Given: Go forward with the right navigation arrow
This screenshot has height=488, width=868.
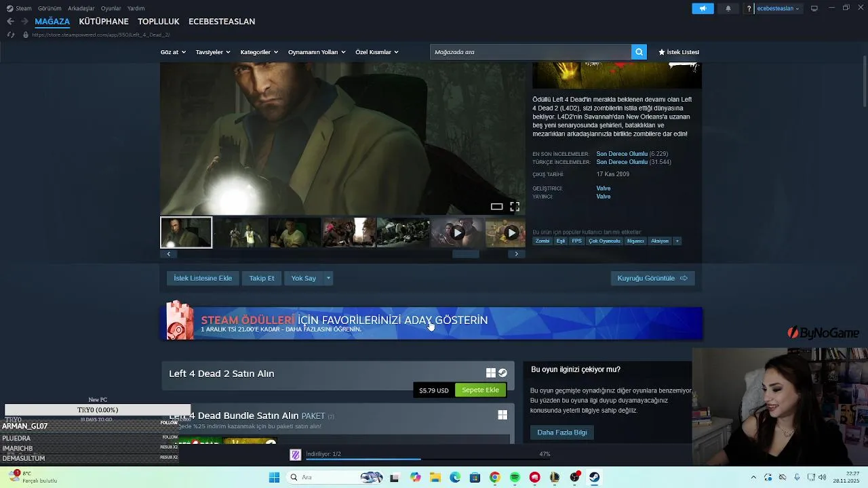Looking at the screenshot, I should click(x=24, y=21).
